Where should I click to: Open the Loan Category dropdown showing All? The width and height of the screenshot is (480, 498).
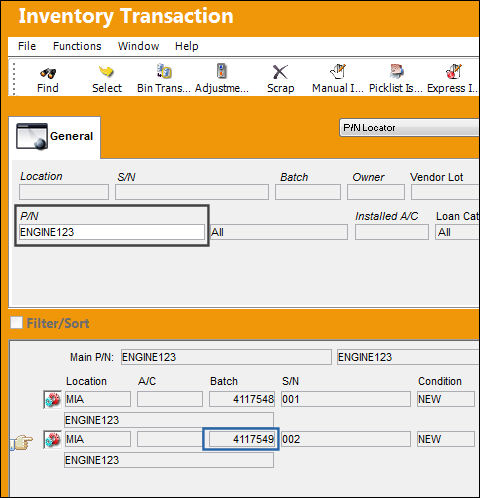tap(457, 232)
